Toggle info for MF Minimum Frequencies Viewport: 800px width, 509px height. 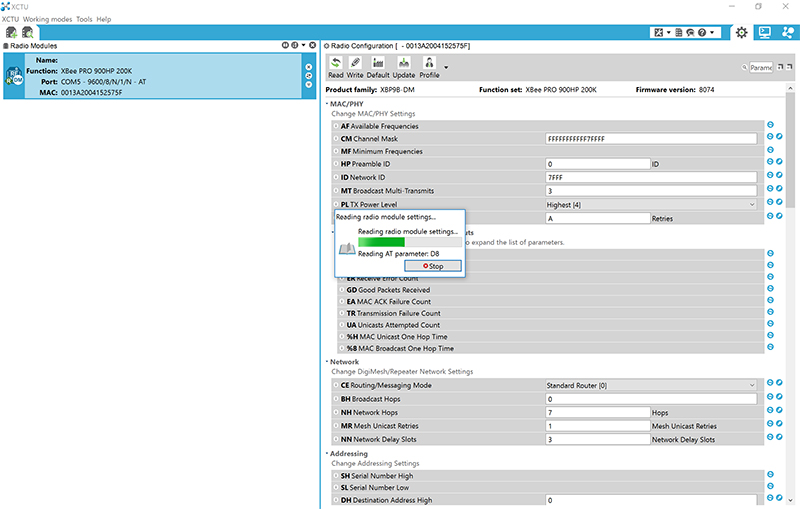pos(336,151)
